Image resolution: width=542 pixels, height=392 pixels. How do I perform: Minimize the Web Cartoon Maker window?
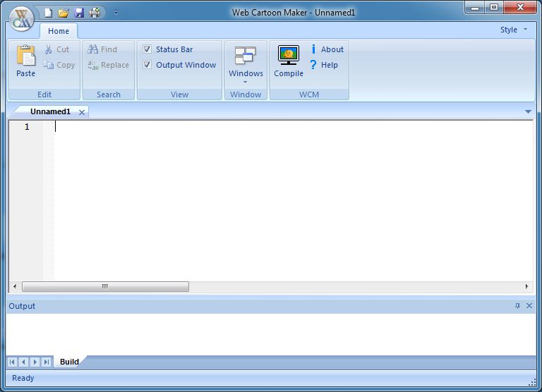click(475, 7)
